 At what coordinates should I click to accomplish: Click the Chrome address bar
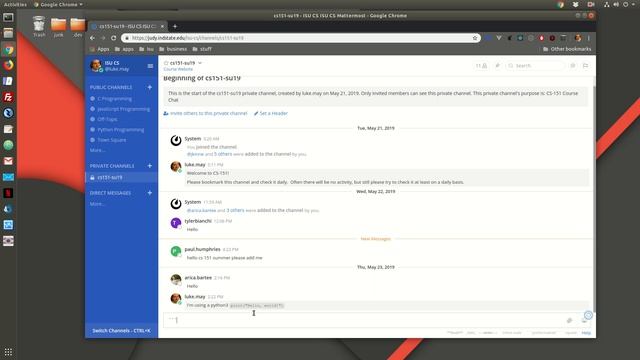(301, 38)
